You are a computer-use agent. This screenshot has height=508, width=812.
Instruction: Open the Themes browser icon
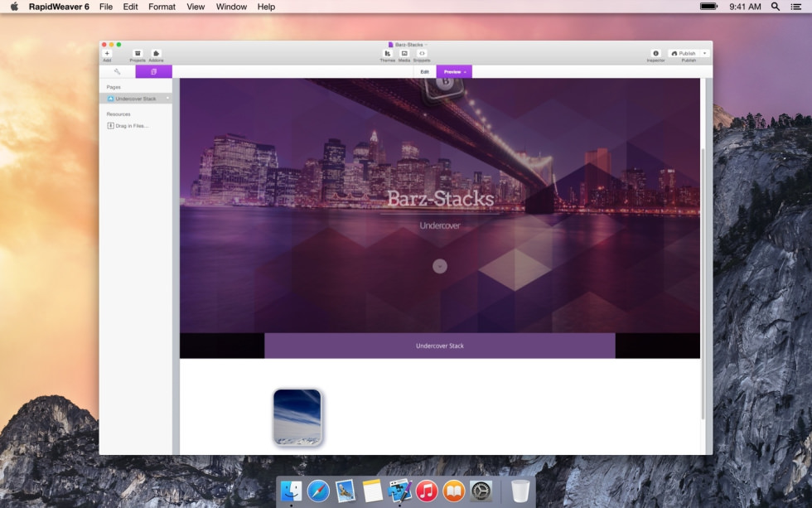[x=388, y=53]
